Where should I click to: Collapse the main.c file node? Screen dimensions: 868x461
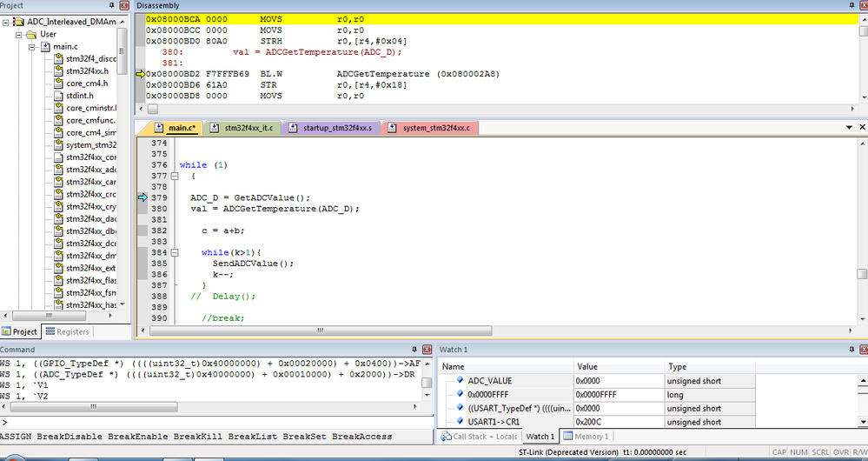(x=32, y=47)
